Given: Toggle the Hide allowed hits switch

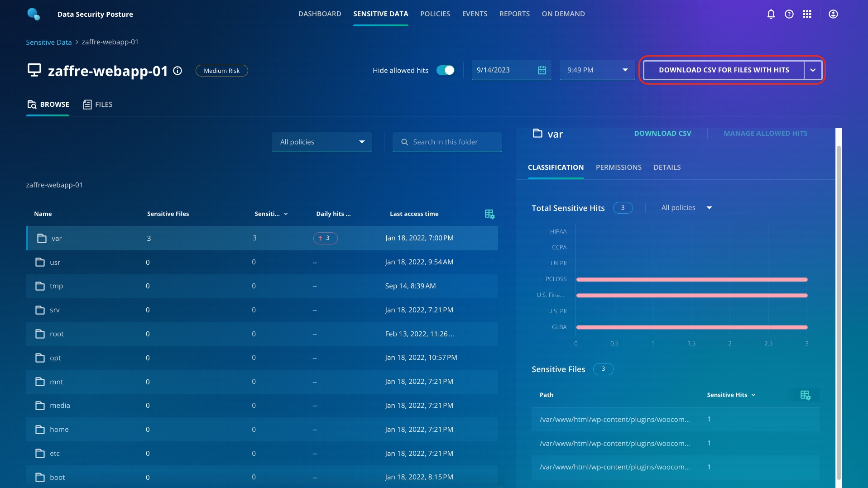Looking at the screenshot, I should 445,70.
